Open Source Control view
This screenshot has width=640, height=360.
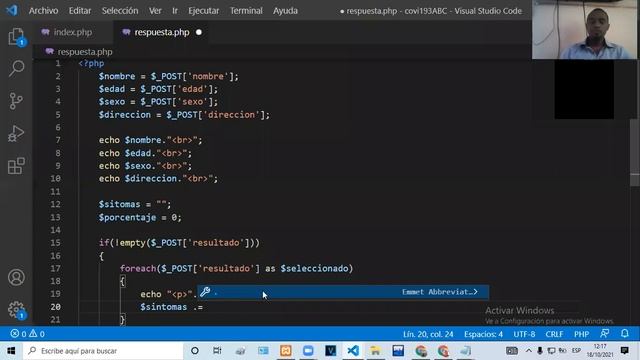click(16, 101)
